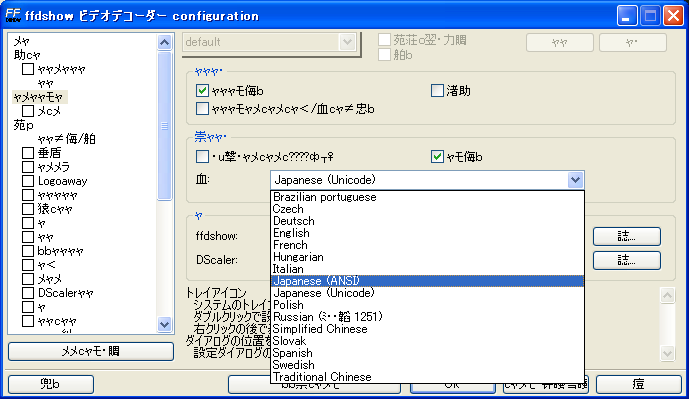Viewport: 689px width, 399px height.
Task: Select the 助cヤ item in left tree
Action: point(27,55)
